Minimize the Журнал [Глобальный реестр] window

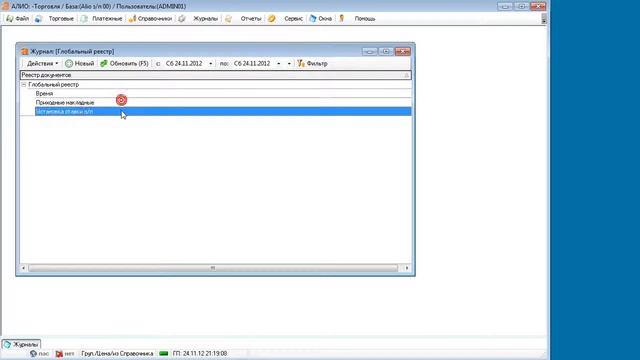click(x=369, y=51)
